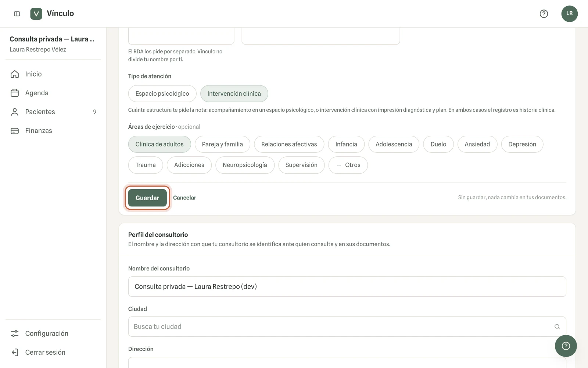This screenshot has height=368, width=588.
Task: Click the Vínculo logo icon
Action: coord(36,14)
